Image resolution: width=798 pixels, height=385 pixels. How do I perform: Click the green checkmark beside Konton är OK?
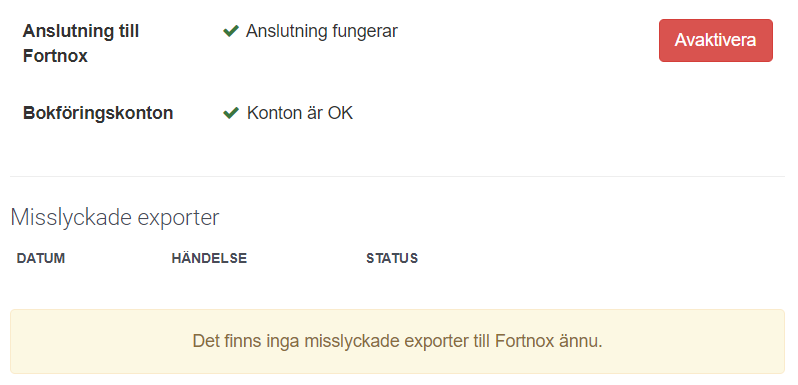click(231, 113)
